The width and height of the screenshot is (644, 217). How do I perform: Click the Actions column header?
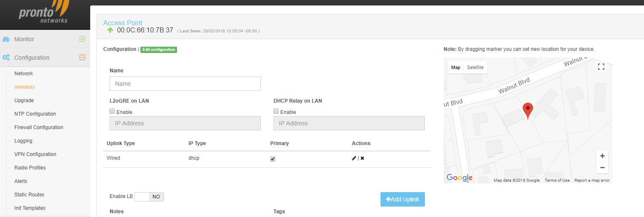pyautogui.click(x=361, y=143)
